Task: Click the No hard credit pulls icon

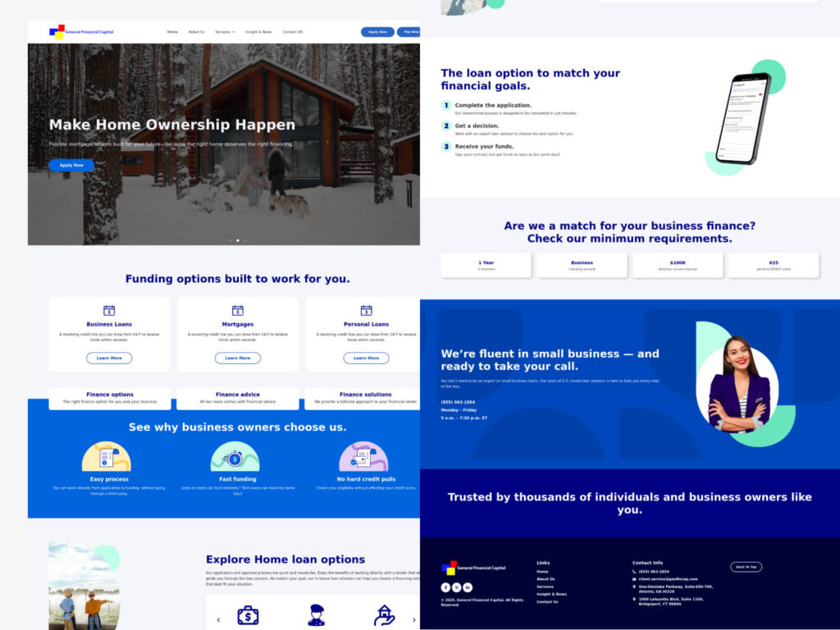Action: click(x=363, y=457)
